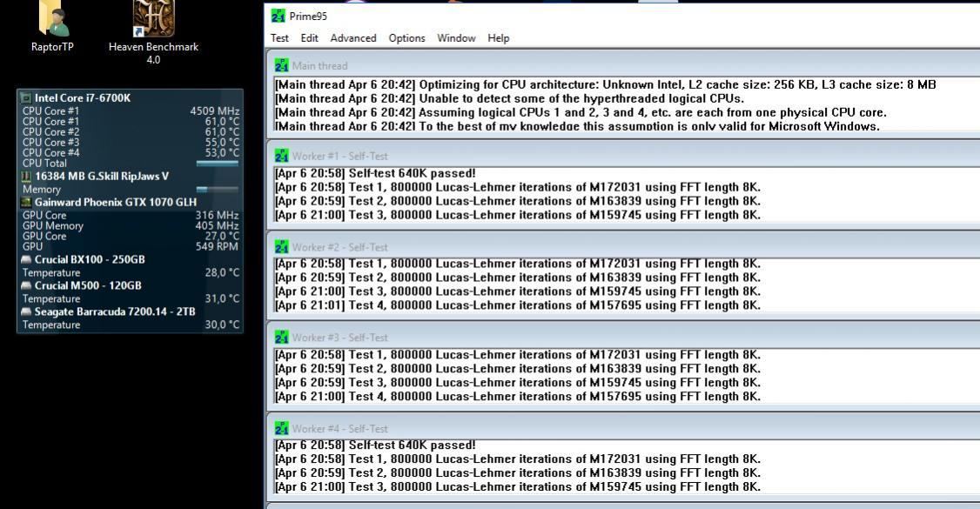This screenshot has height=509, width=980.
Task: Click Worker #1 Test 3 M159745 line
Action: [518, 215]
